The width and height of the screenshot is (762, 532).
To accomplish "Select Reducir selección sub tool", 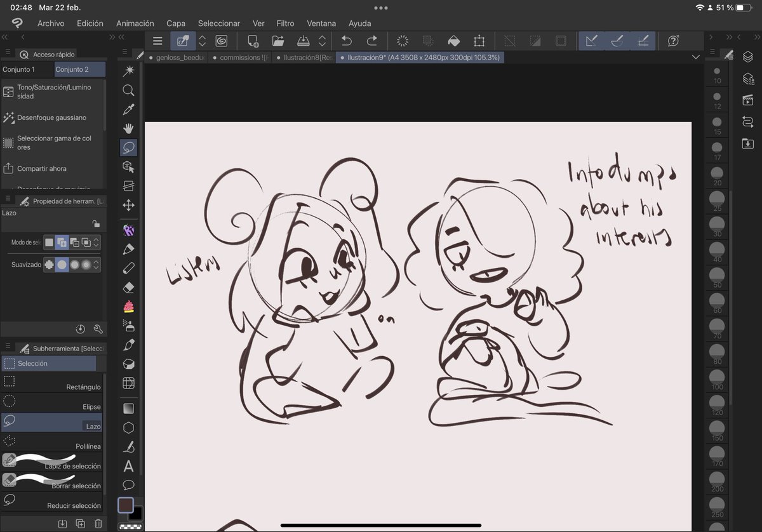I will click(52, 501).
